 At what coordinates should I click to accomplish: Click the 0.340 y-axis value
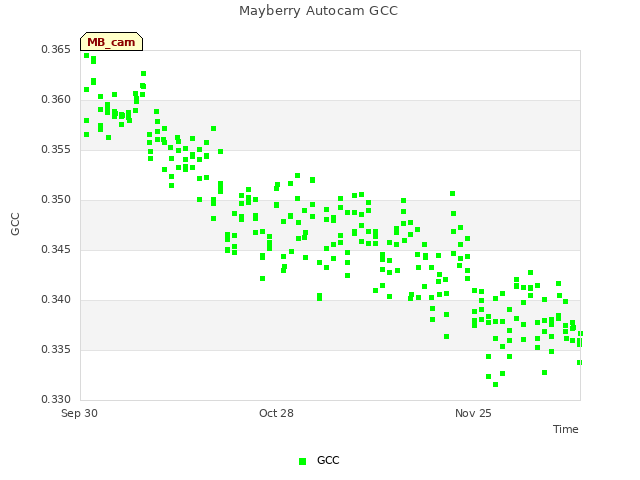click(x=56, y=300)
